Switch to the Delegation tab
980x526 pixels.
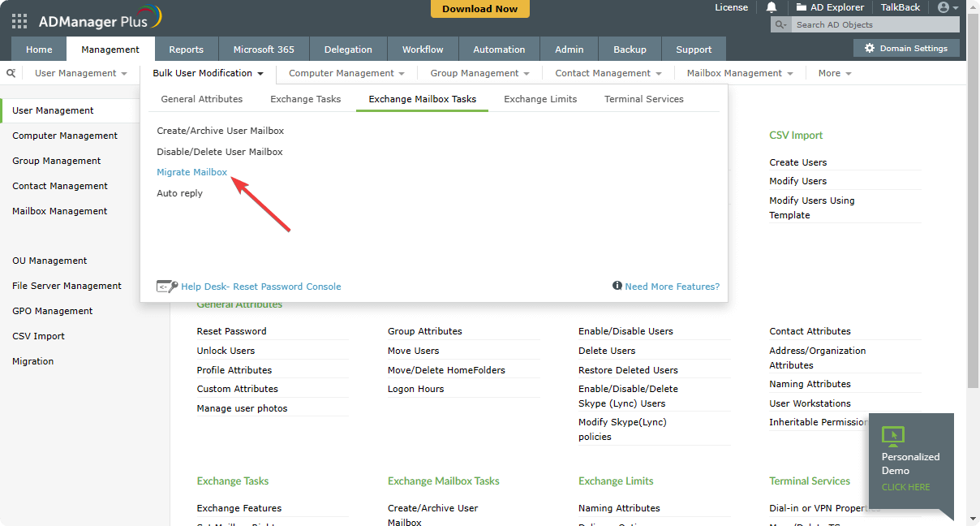348,50
